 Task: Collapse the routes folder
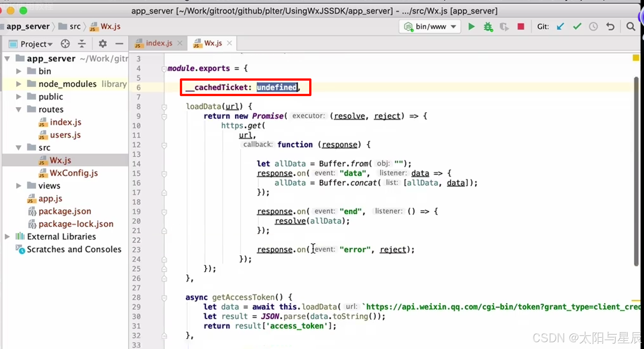pyautogui.click(x=18, y=110)
